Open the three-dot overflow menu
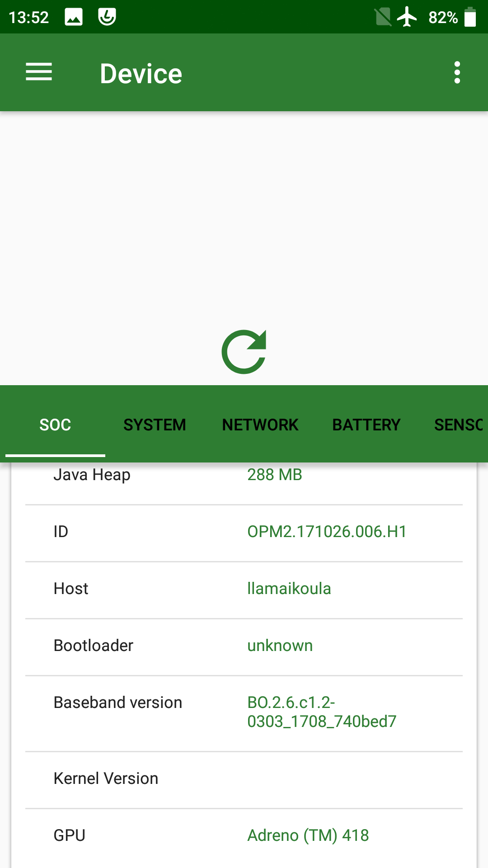488x868 pixels. point(457,72)
